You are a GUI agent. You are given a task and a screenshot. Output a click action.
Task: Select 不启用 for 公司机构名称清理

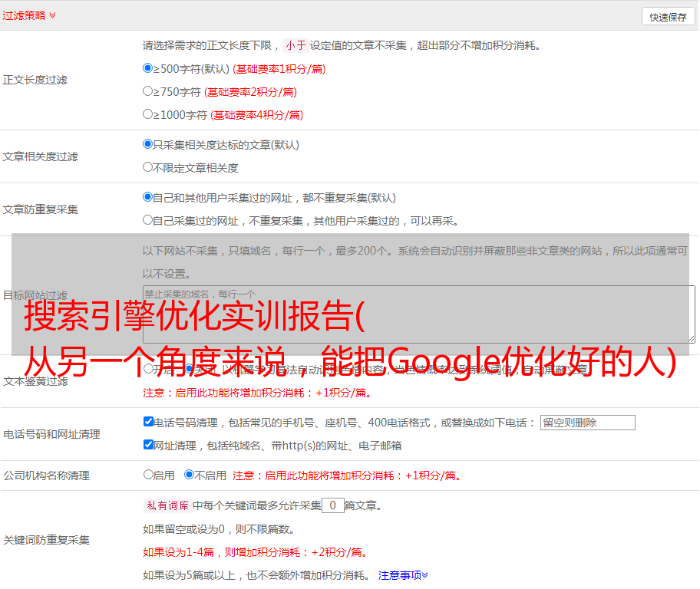tap(190, 475)
